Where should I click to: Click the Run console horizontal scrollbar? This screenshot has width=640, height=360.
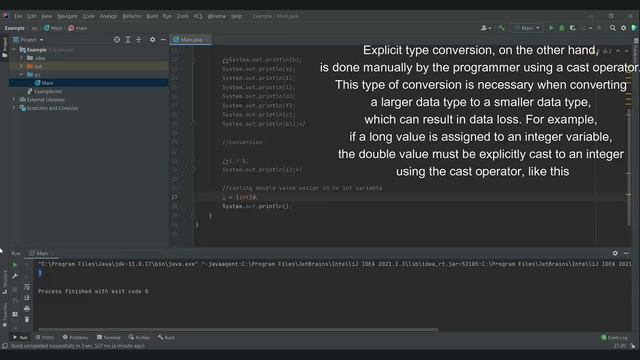pos(238,329)
